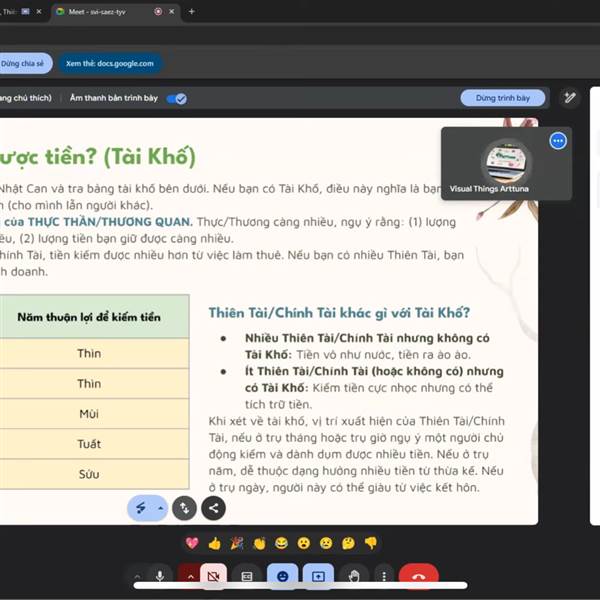Open the present screen control
Viewport: 600px width, 600px height.
tap(318, 576)
